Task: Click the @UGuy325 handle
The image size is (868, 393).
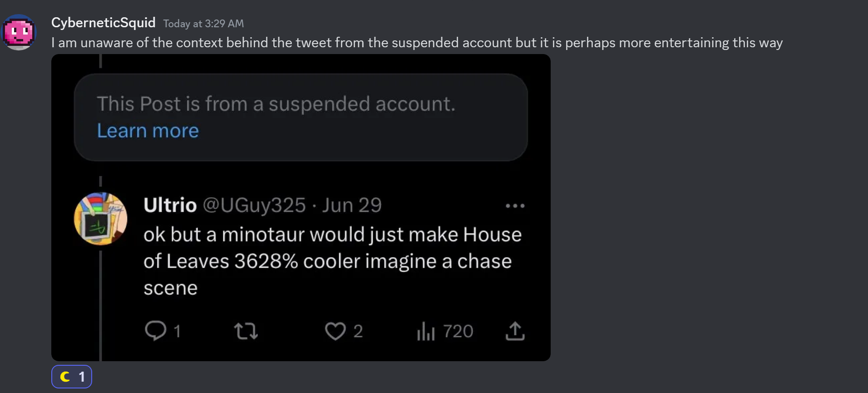Action: pyautogui.click(x=254, y=205)
